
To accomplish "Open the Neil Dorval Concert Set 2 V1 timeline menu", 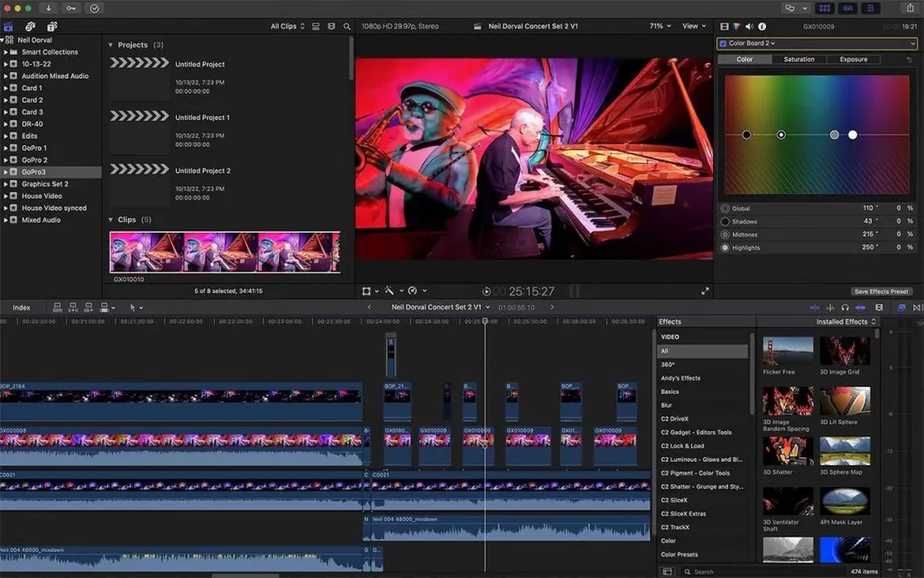I will tap(440, 307).
